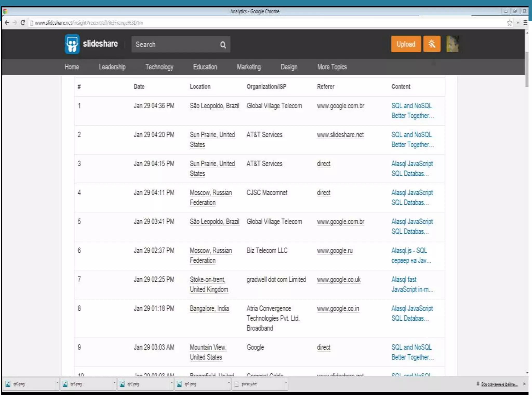Click the qr0.png download file icon

[x=8, y=384]
